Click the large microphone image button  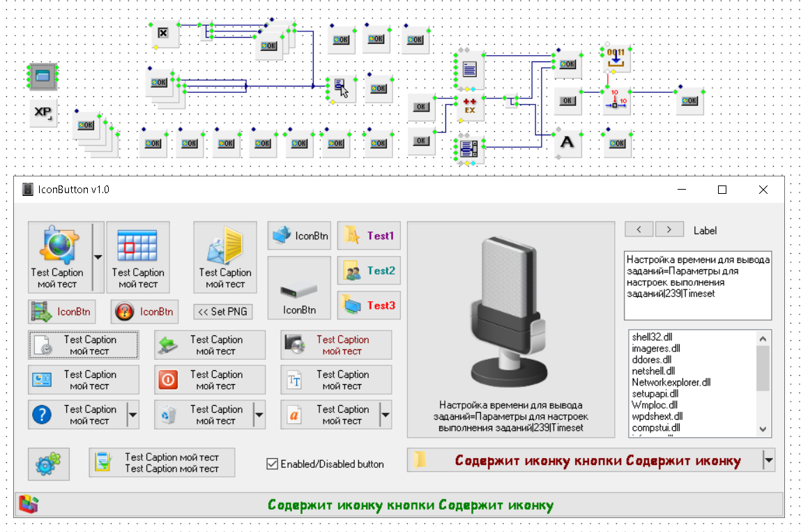click(x=506, y=330)
